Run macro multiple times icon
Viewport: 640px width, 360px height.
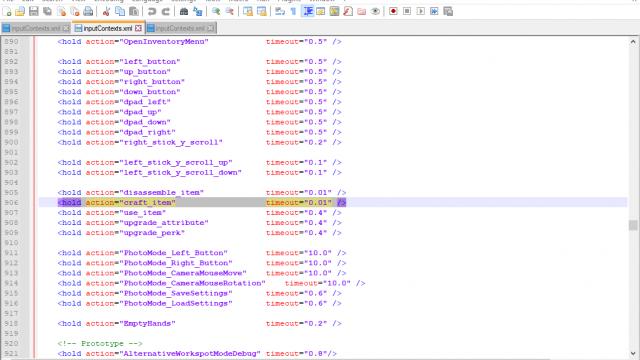point(434,11)
